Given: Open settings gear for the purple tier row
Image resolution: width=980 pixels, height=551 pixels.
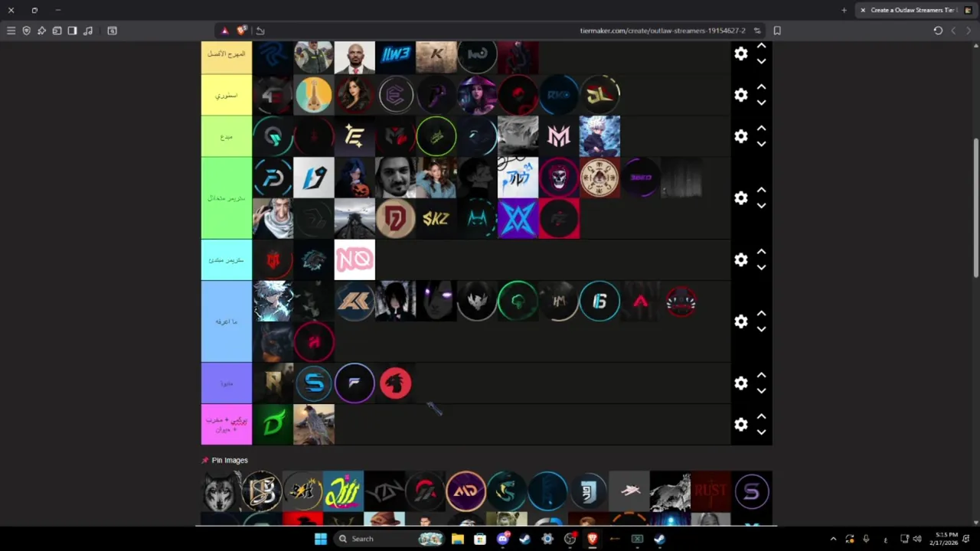Looking at the screenshot, I should tap(740, 383).
